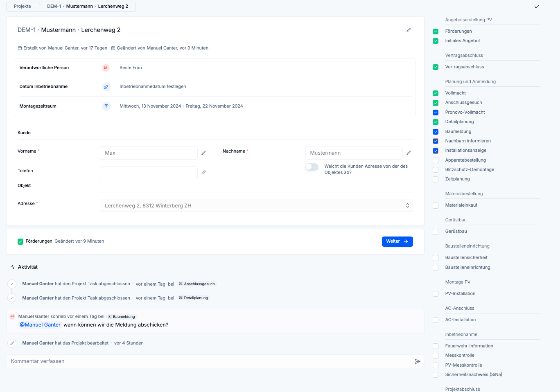Click the Montagezeitraum upload arrow icon

106,106
